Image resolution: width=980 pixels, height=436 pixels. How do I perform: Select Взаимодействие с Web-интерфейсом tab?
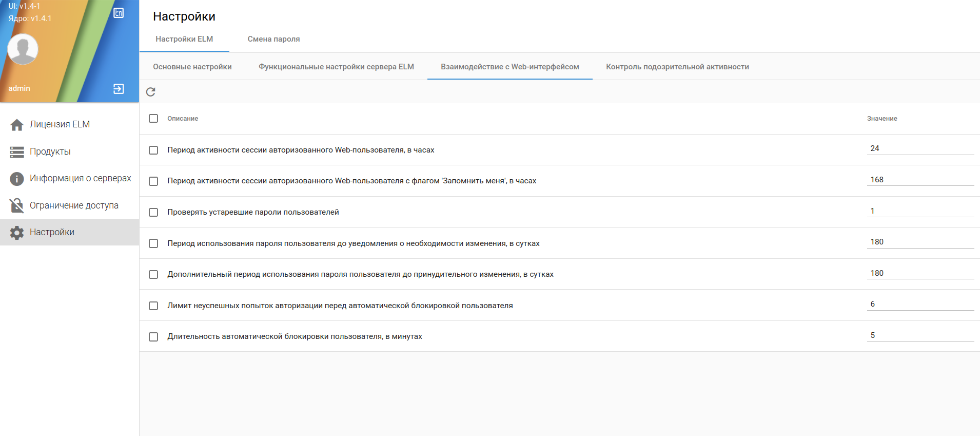(510, 67)
